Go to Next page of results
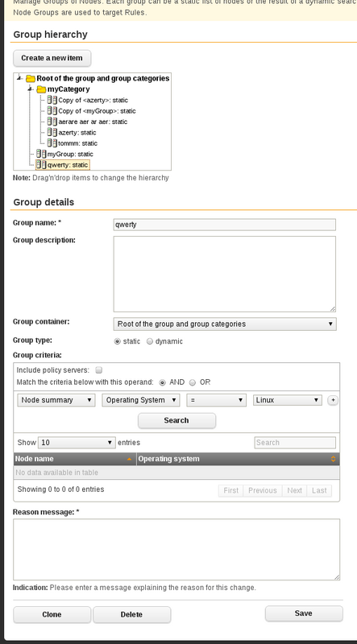Viewport: 357px width, 644px height. click(294, 491)
